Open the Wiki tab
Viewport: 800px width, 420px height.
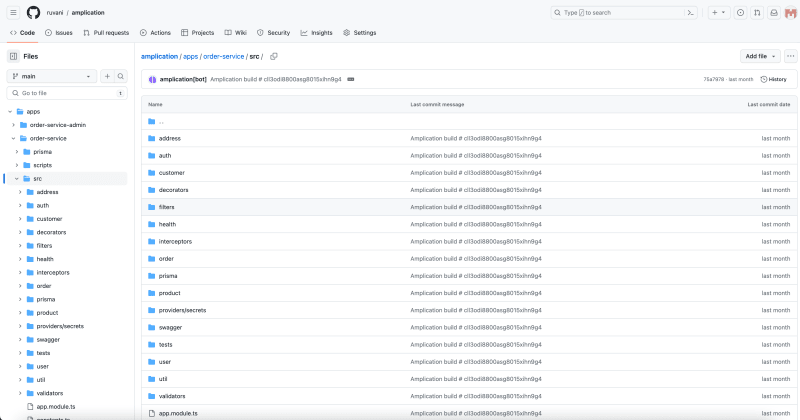tap(236, 33)
